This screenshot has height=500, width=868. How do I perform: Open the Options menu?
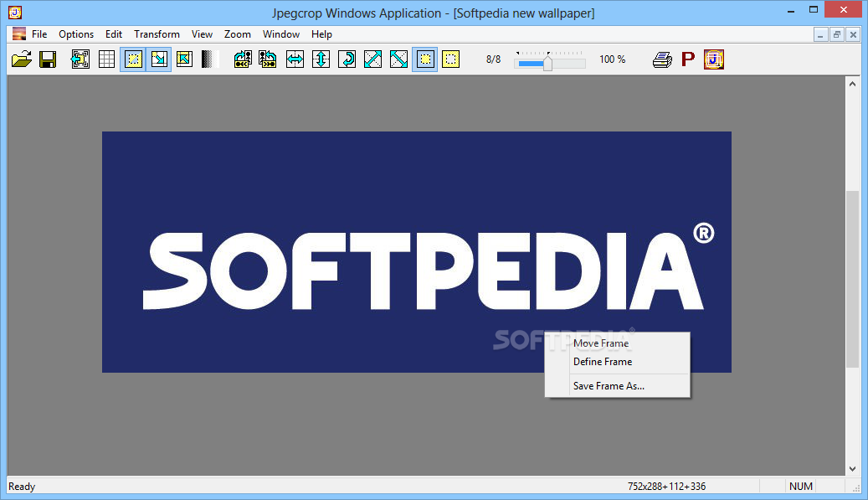76,34
